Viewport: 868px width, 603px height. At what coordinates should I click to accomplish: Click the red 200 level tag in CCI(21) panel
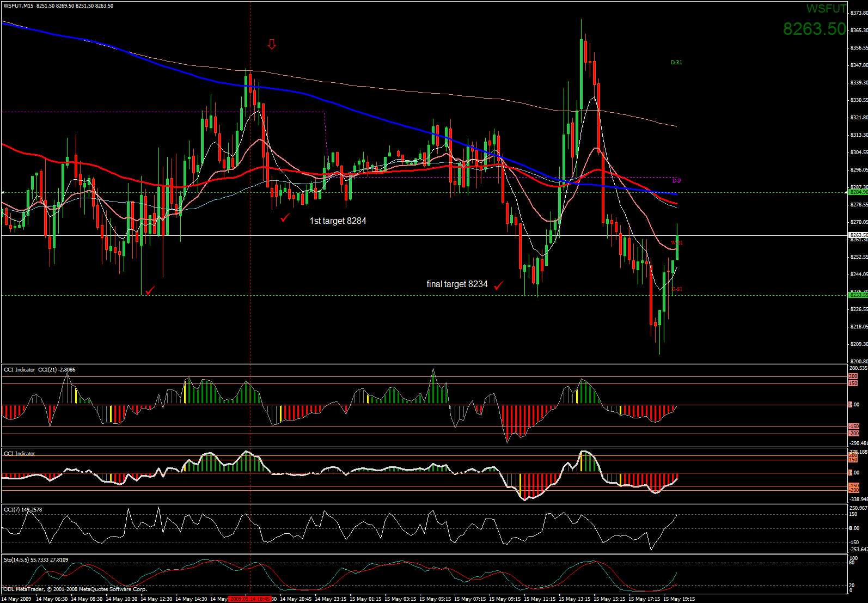853,376
